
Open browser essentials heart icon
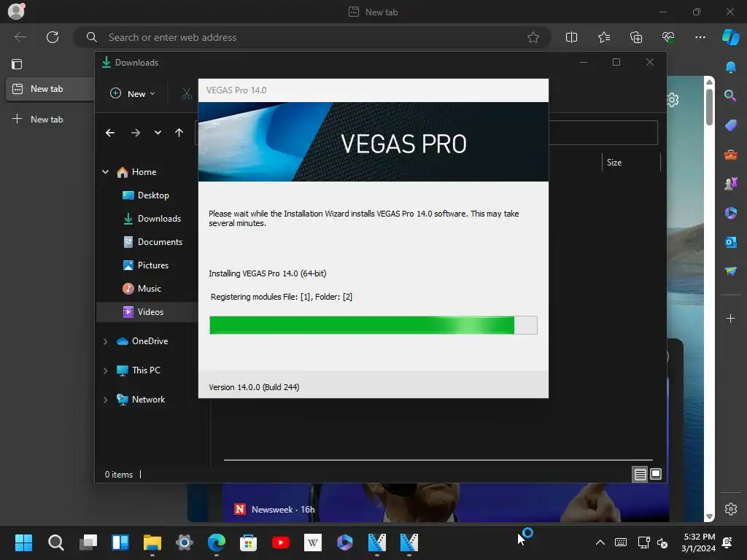(x=668, y=37)
